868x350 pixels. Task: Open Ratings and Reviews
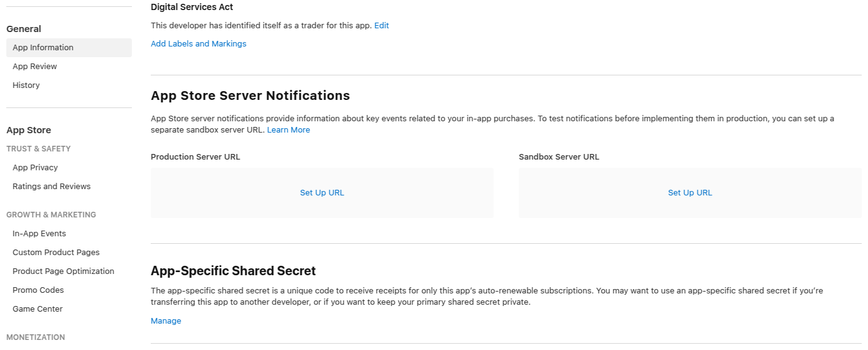[x=52, y=187]
